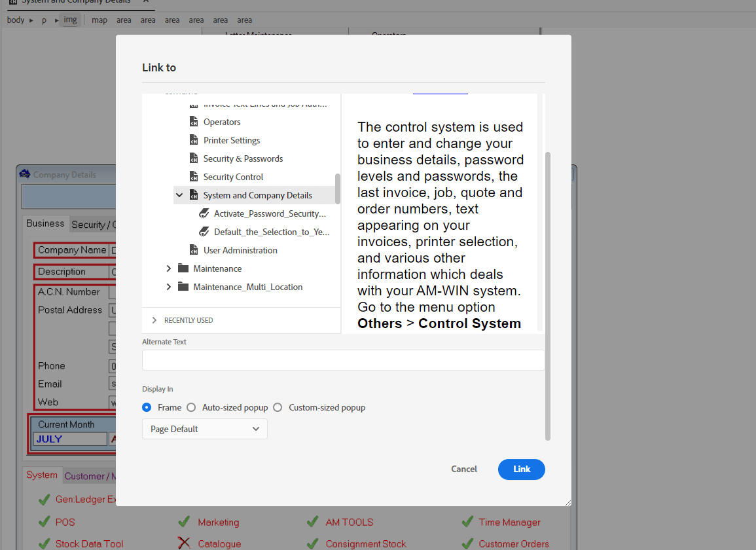The width and height of the screenshot is (756, 550).
Task: Click the User Administration topic icon
Action: [193, 249]
